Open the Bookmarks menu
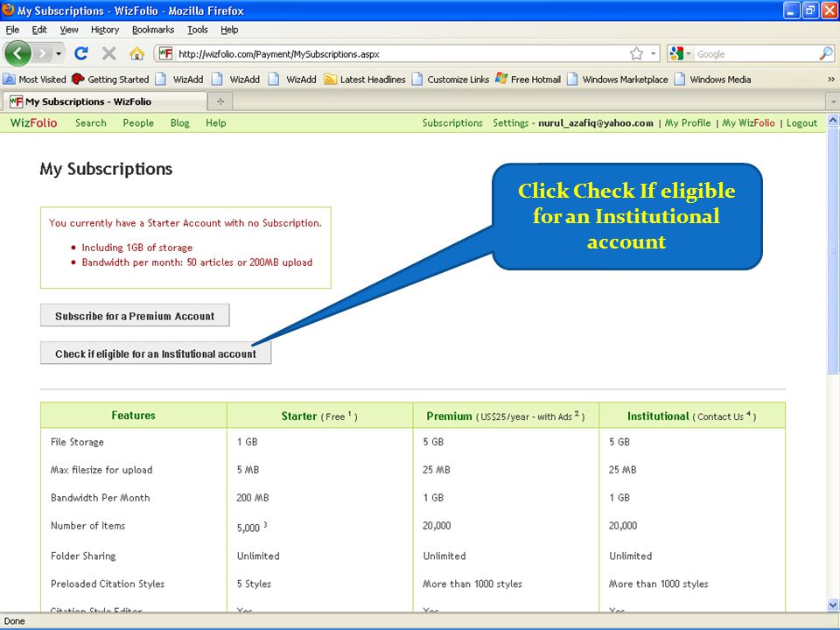Screen dimensions: 840x630 [x=152, y=30]
